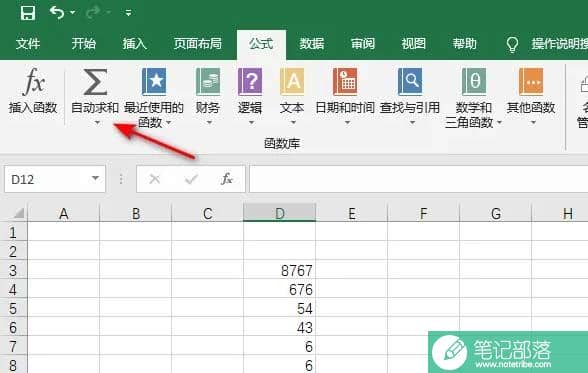Click the 操作说明搜索 search box
The width and height of the screenshot is (588, 373).
click(x=559, y=44)
